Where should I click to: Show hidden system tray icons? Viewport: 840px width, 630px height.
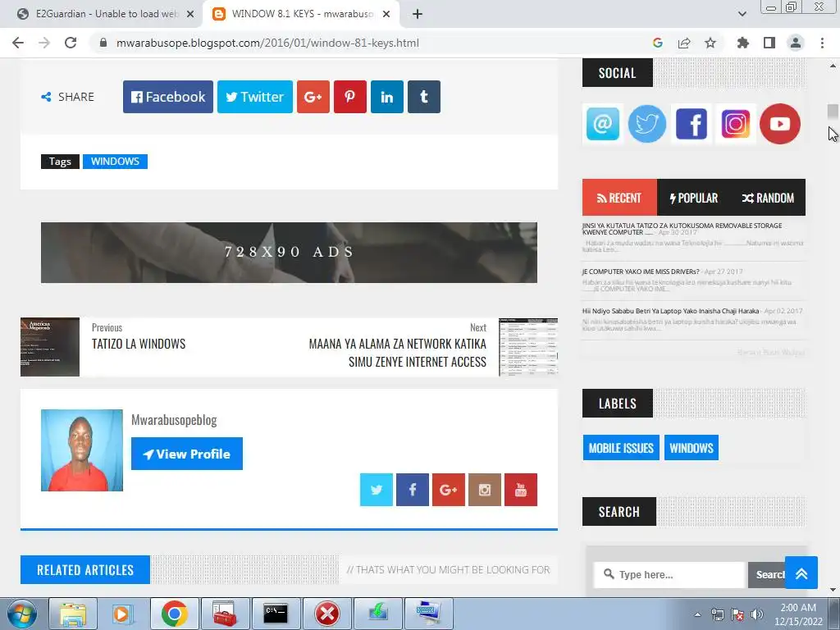click(x=697, y=614)
